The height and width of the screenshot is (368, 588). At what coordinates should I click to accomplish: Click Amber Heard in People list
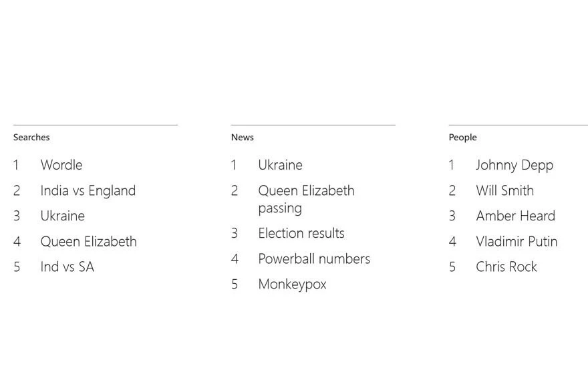click(515, 216)
